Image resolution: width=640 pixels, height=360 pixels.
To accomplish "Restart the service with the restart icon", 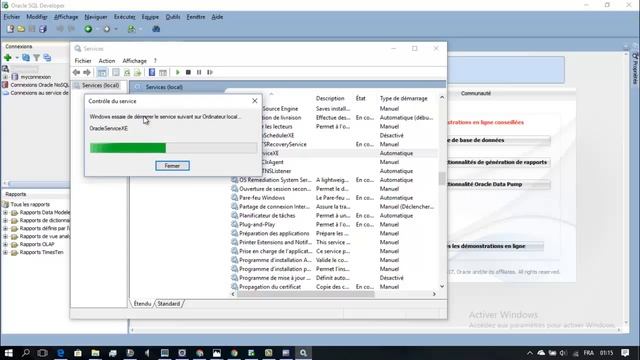I will coord(210,72).
